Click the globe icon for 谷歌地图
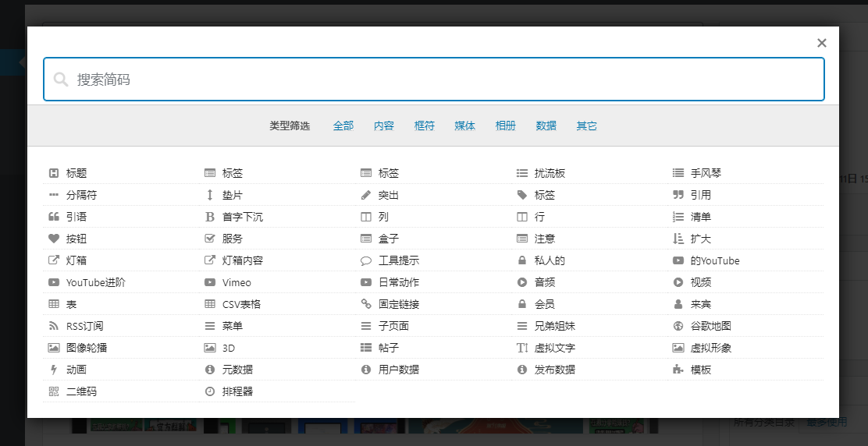The width and height of the screenshot is (868, 446). [x=678, y=326]
